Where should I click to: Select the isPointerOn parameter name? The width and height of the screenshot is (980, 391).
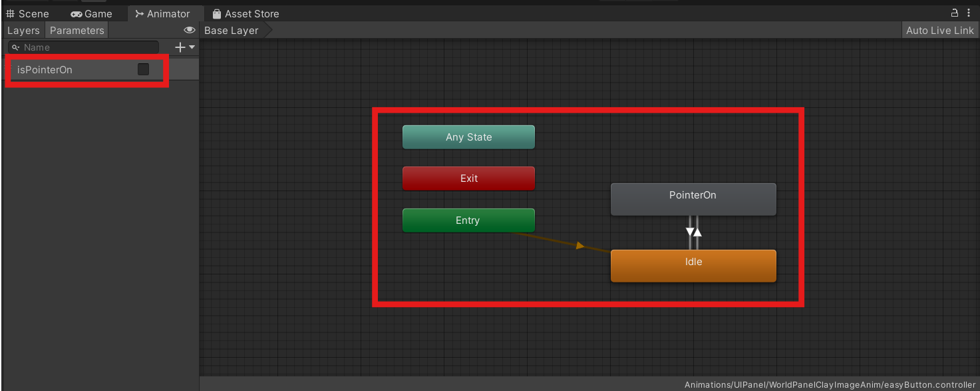coord(45,69)
